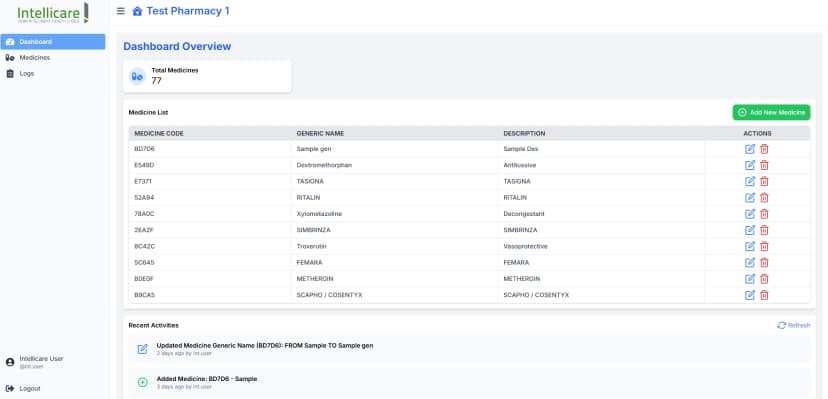Screen dimensions: 828x399
Task: Delete the METHERGIN medicine row
Action: click(x=764, y=279)
